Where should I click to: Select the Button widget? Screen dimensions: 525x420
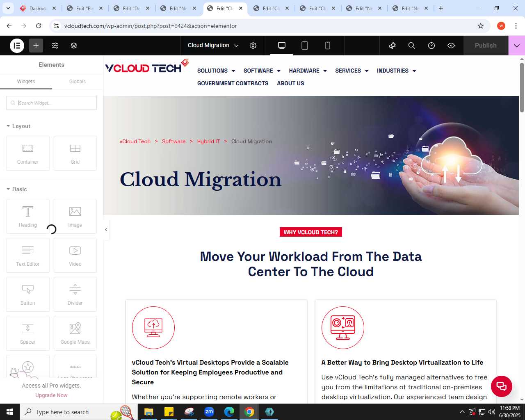point(28,294)
